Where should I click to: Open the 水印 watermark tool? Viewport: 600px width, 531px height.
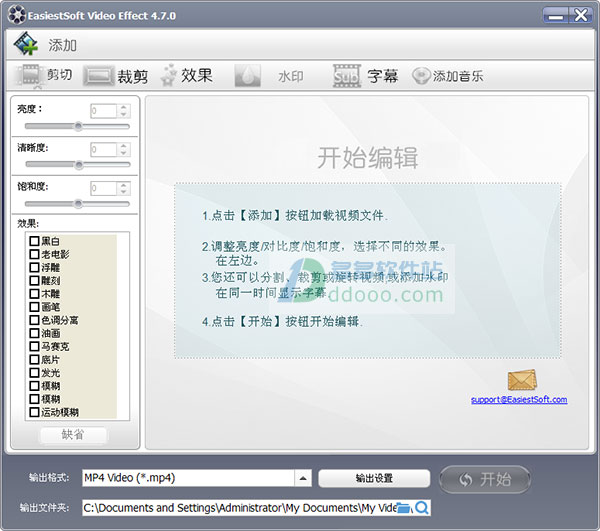click(269, 76)
